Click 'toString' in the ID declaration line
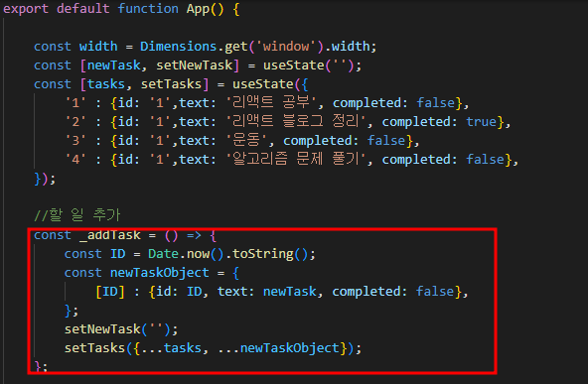Image resolution: width=588 pixels, height=384 pixels. 263,254
